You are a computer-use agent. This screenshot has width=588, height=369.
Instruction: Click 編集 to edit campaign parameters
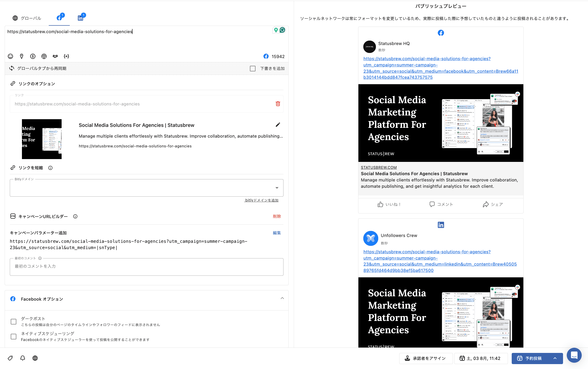(x=277, y=233)
